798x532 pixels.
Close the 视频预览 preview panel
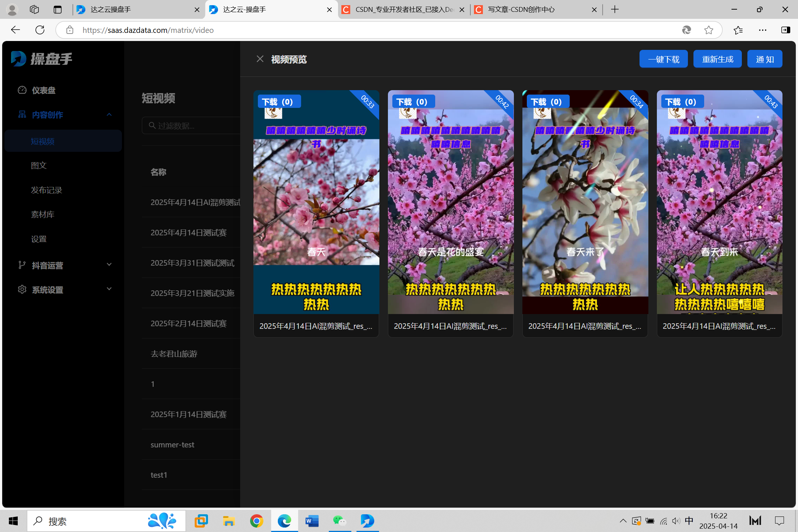(260, 59)
